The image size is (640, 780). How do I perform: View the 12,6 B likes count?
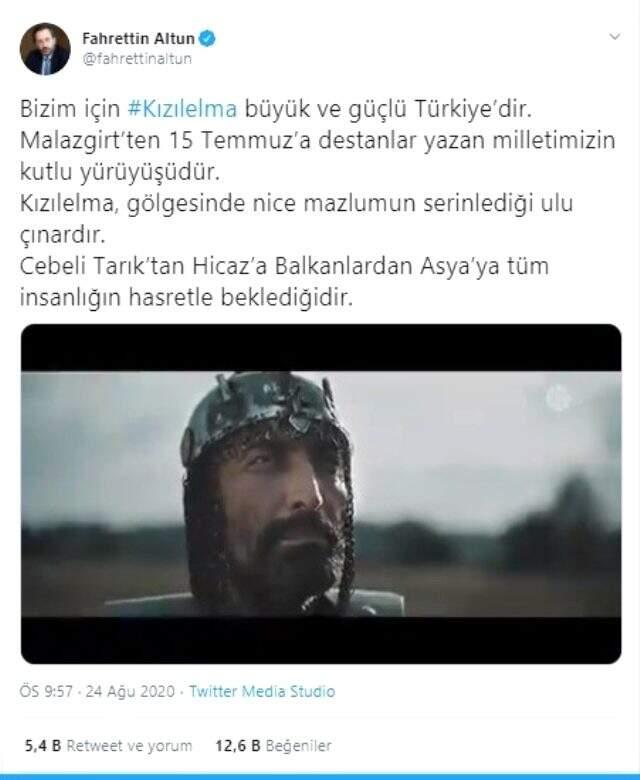[x=238, y=746]
